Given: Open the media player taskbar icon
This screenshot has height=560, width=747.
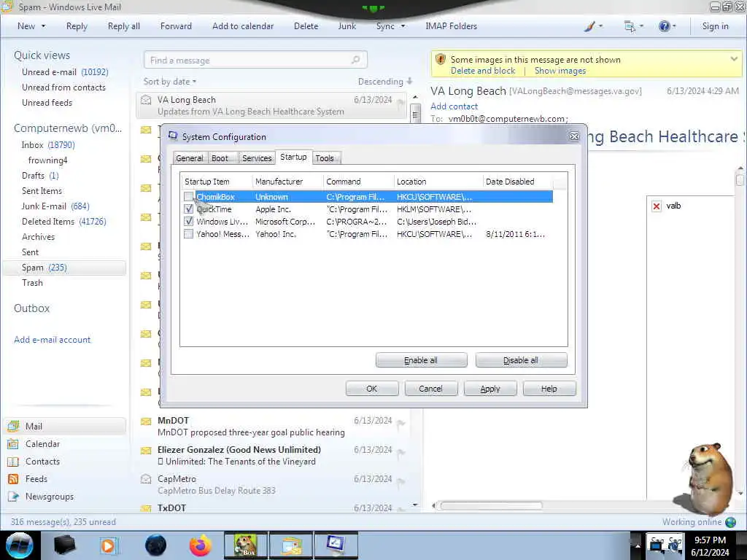Looking at the screenshot, I should pyautogui.click(x=109, y=545).
